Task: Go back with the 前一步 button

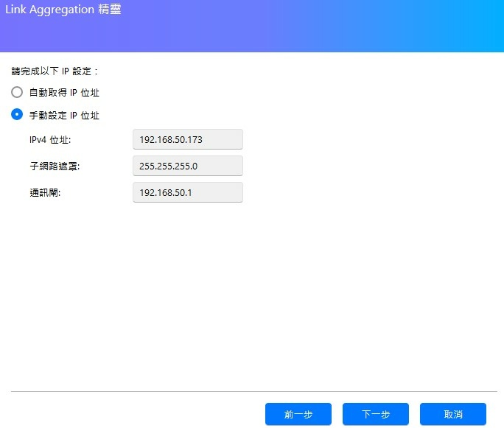Action: (x=298, y=414)
